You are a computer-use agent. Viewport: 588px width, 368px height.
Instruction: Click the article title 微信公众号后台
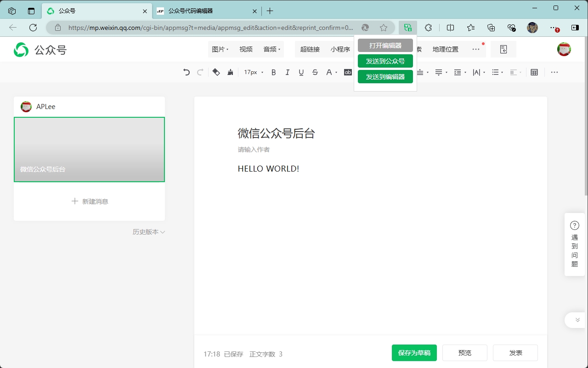[276, 133]
